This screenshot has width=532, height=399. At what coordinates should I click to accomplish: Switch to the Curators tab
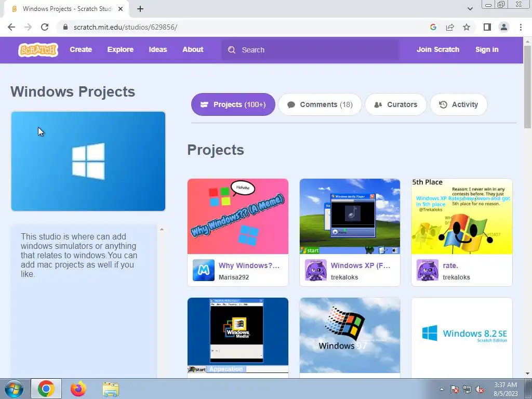395,104
